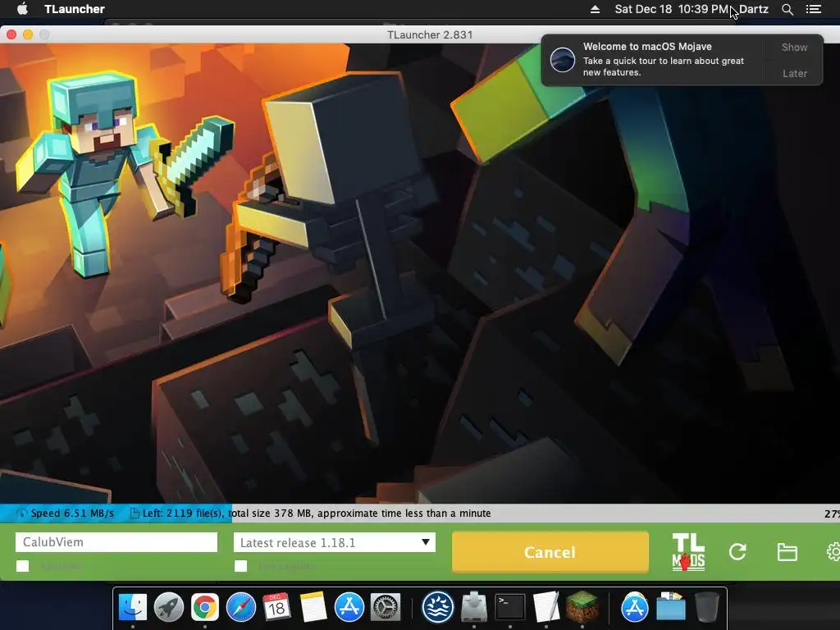This screenshot has height=630, width=840.
Task: Toggle the Accounts checkbox under username field
Action: coord(22,566)
